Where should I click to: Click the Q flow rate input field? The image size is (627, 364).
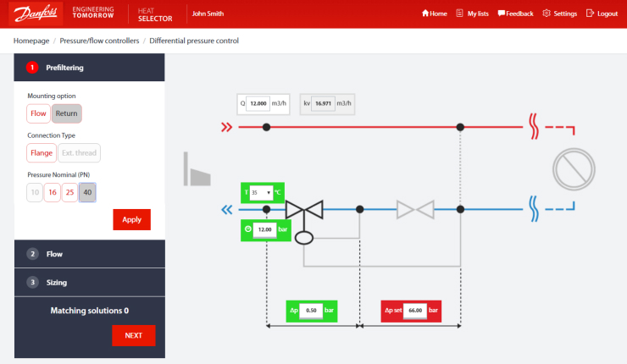258,103
